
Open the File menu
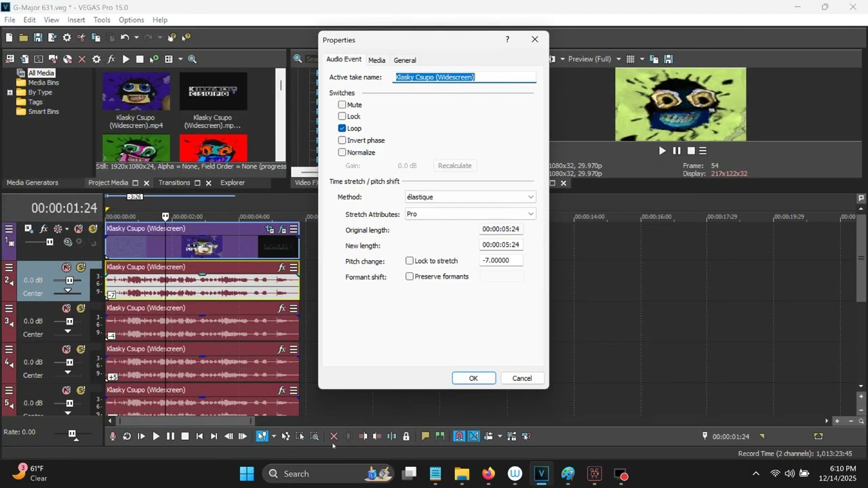point(9,20)
